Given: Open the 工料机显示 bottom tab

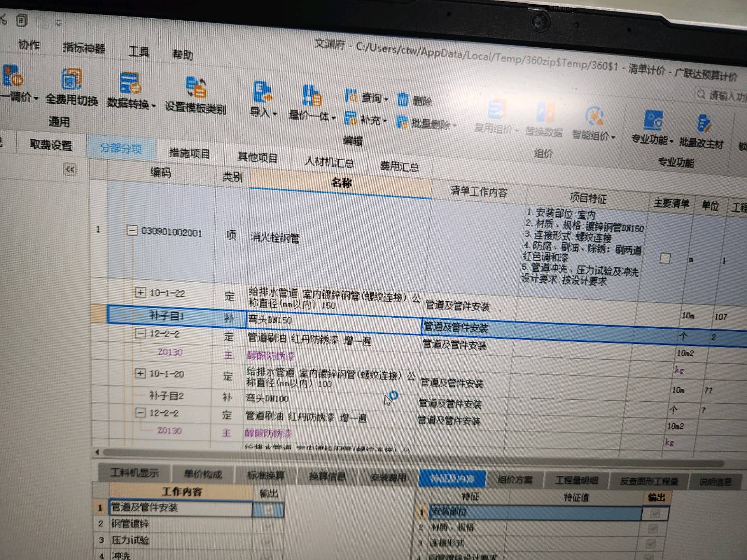Looking at the screenshot, I should click(135, 472).
